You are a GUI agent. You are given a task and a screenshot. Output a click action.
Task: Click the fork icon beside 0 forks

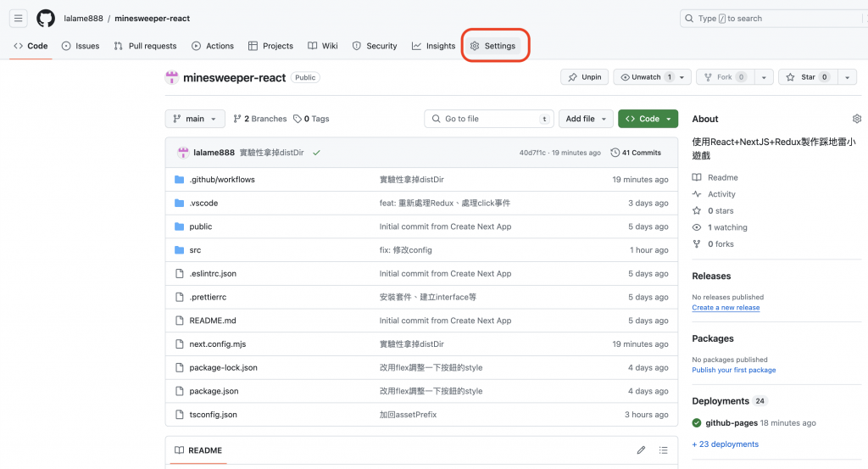pyautogui.click(x=697, y=243)
